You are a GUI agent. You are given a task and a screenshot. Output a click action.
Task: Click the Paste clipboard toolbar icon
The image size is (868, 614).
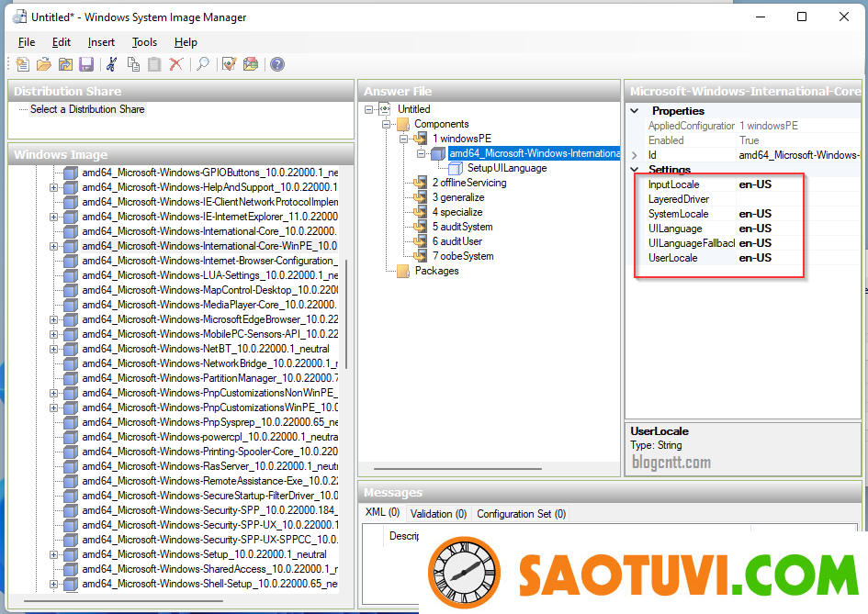coord(154,64)
